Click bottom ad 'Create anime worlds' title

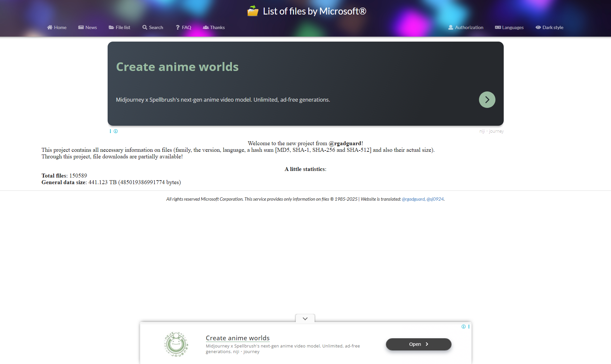[x=238, y=338]
